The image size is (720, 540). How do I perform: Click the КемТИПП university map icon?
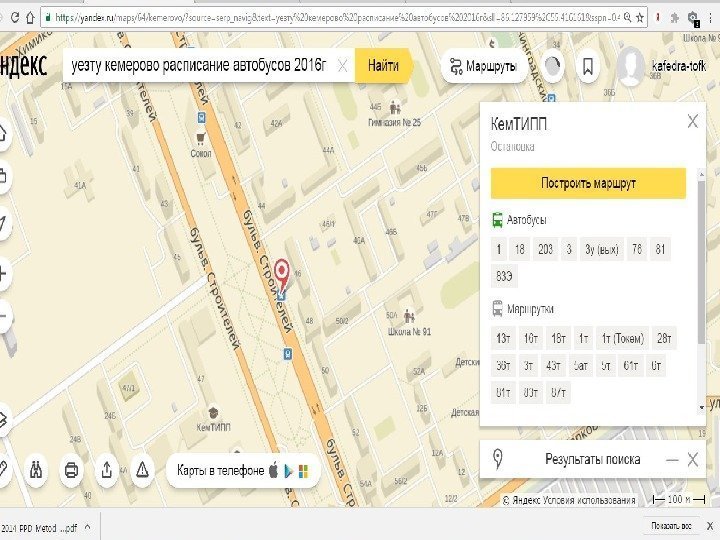[x=213, y=412]
